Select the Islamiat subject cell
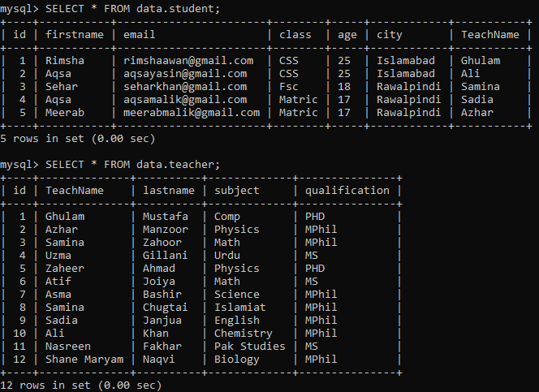Image resolution: width=539 pixels, height=392 pixels. (x=240, y=308)
